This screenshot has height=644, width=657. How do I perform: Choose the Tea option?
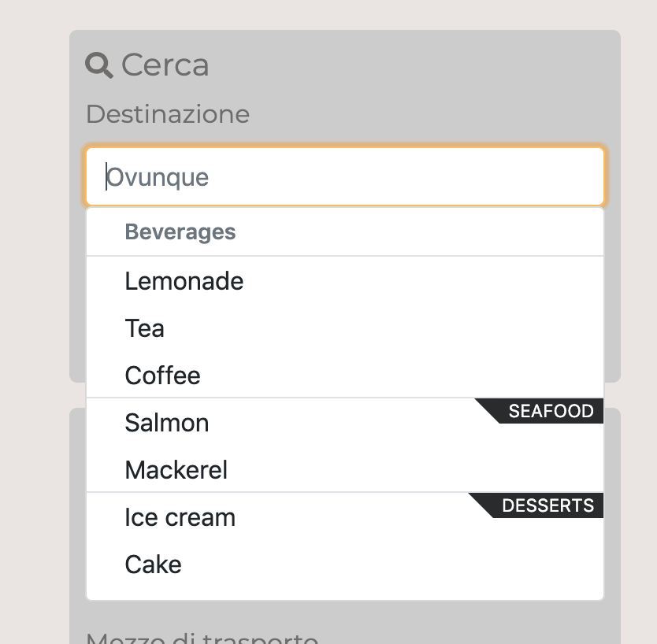tap(145, 328)
